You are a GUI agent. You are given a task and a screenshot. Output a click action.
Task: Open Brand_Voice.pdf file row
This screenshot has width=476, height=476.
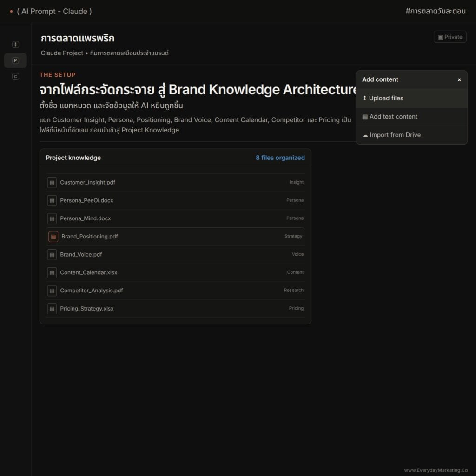[x=175, y=255]
